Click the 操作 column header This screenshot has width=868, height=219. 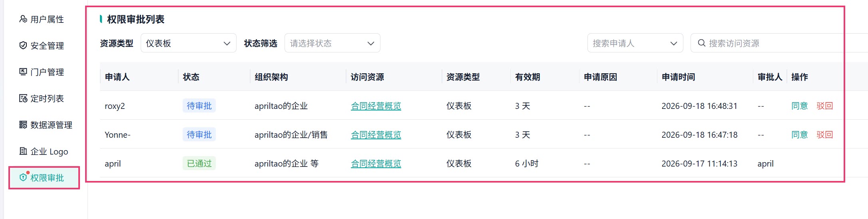800,77
